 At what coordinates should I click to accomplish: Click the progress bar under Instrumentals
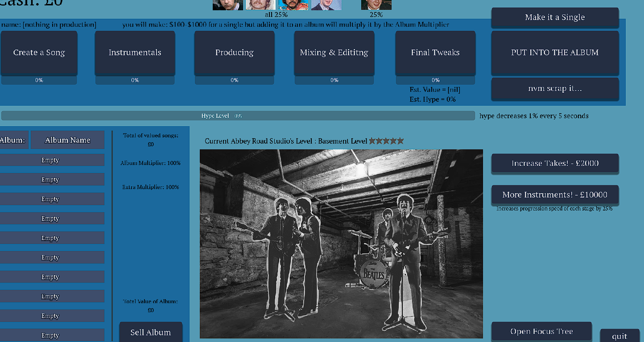[135, 80]
